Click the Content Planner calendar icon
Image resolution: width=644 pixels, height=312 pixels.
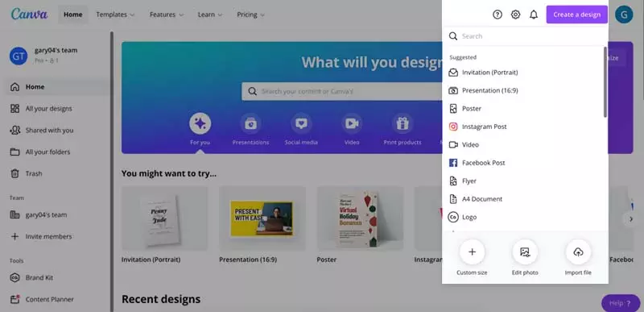pyautogui.click(x=14, y=299)
